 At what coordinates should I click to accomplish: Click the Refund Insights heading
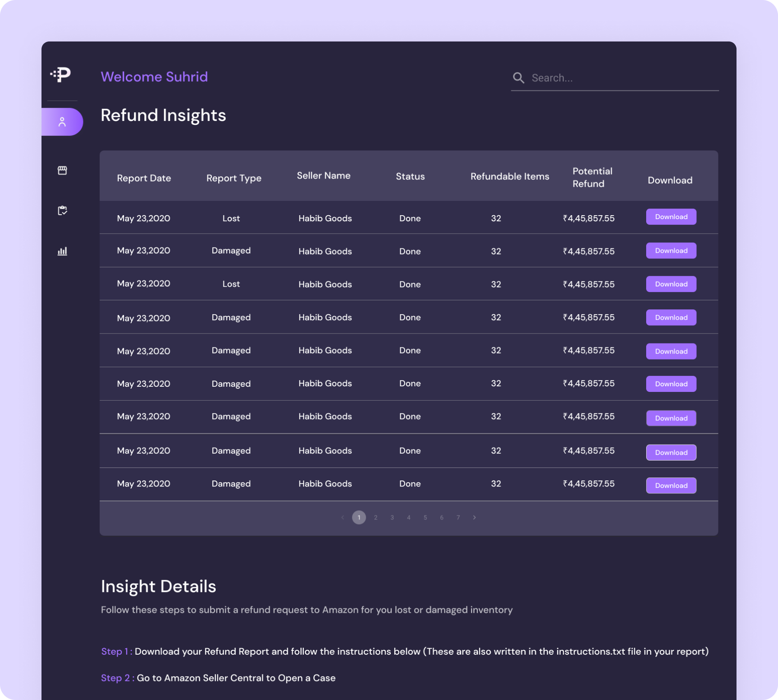pyautogui.click(x=163, y=115)
